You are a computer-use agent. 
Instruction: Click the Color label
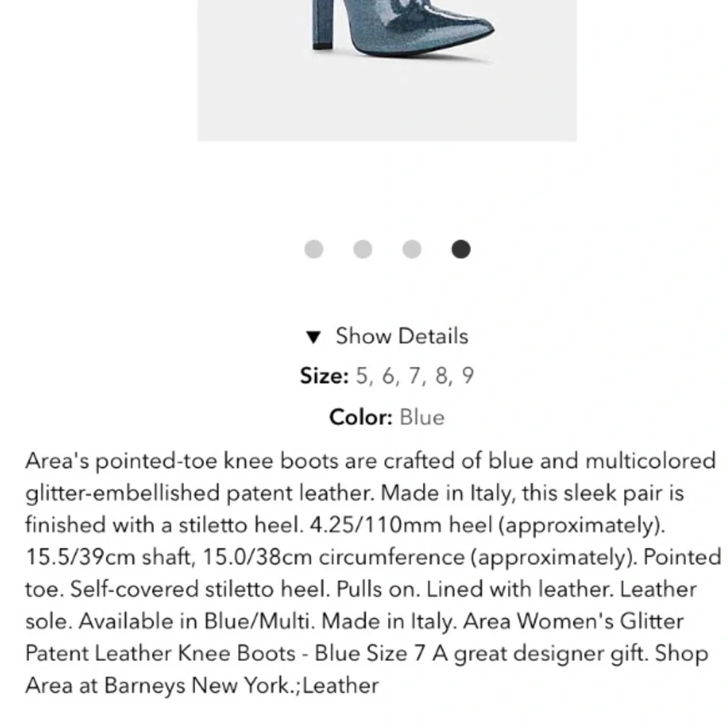coord(363,416)
